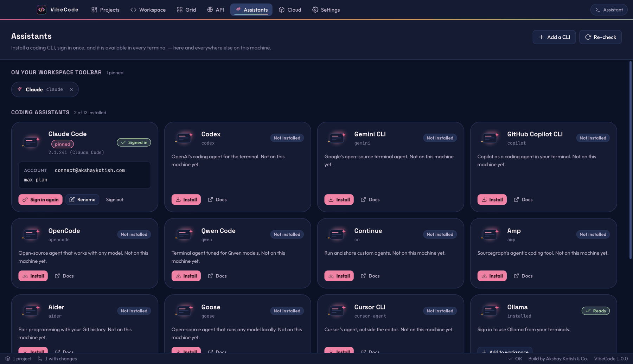Open Docs for Continue
This screenshot has width=633, height=364.
pos(370,276)
